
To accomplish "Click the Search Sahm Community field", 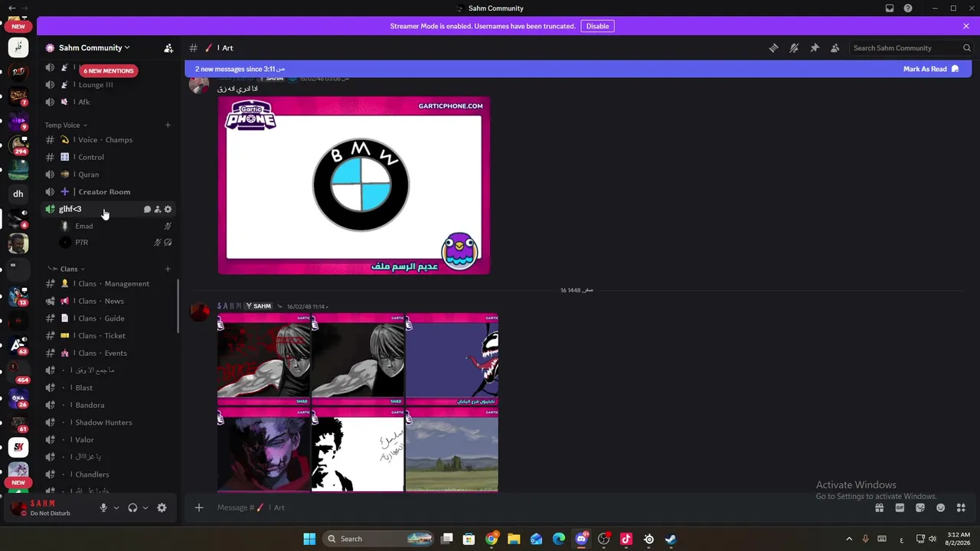I will tap(911, 47).
